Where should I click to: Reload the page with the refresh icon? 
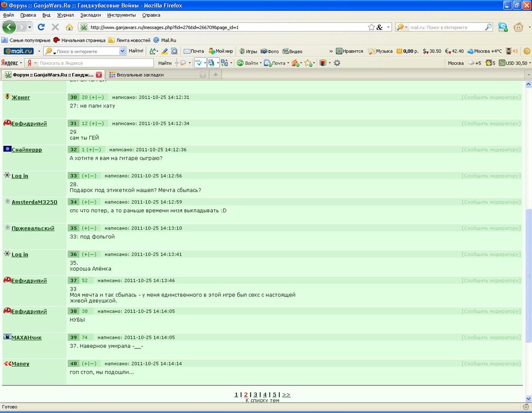(41, 27)
